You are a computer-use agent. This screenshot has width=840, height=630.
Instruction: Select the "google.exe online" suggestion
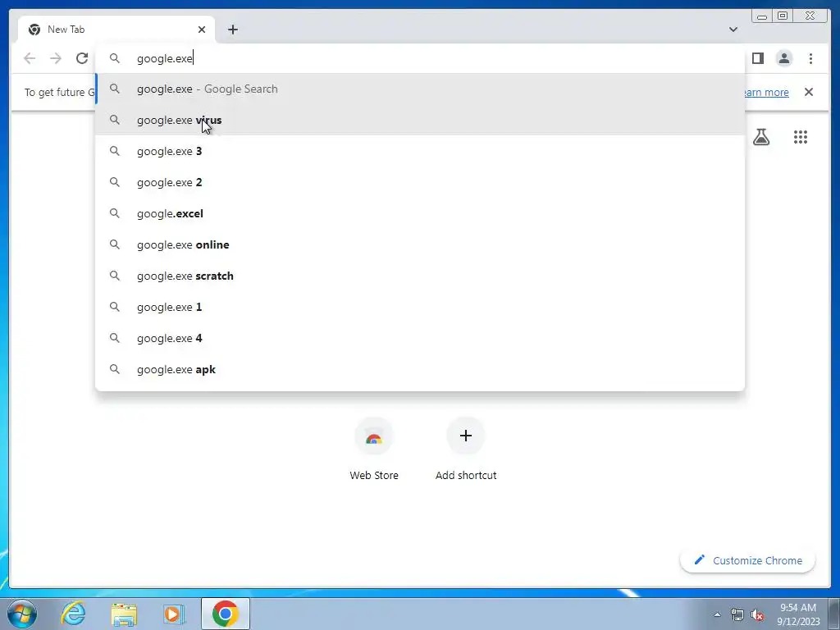point(420,244)
